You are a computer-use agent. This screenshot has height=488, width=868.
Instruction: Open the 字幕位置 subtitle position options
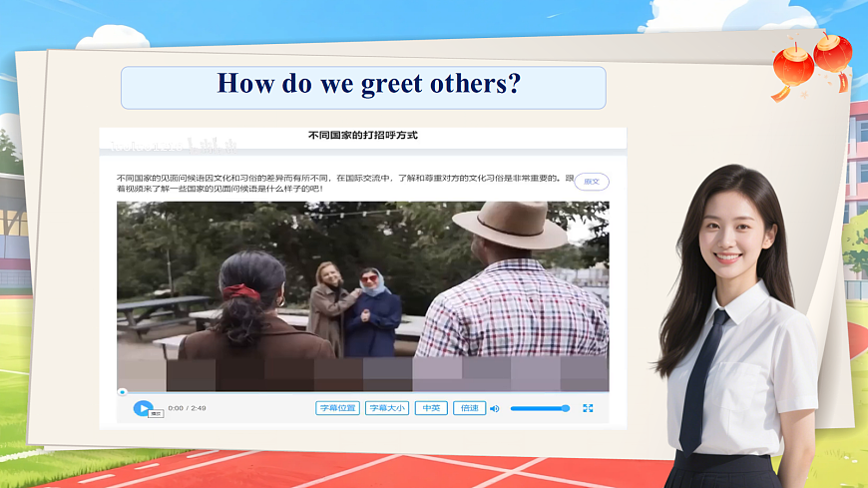[x=337, y=408]
